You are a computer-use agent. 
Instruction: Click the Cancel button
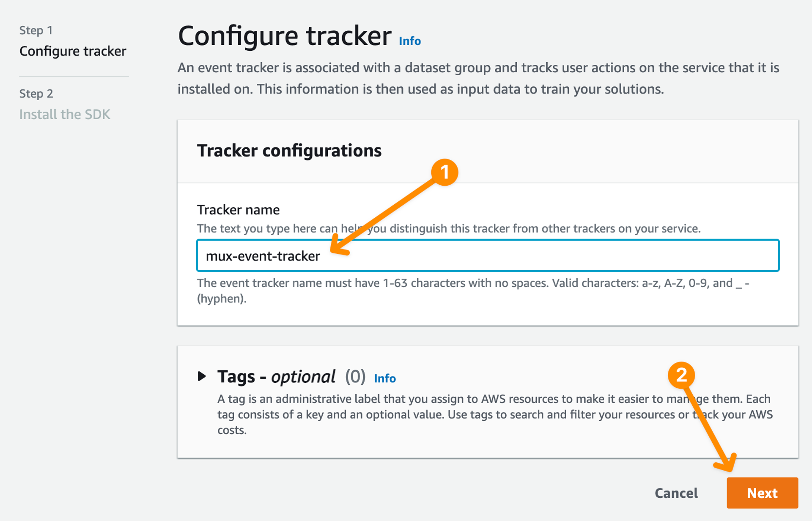click(x=676, y=493)
